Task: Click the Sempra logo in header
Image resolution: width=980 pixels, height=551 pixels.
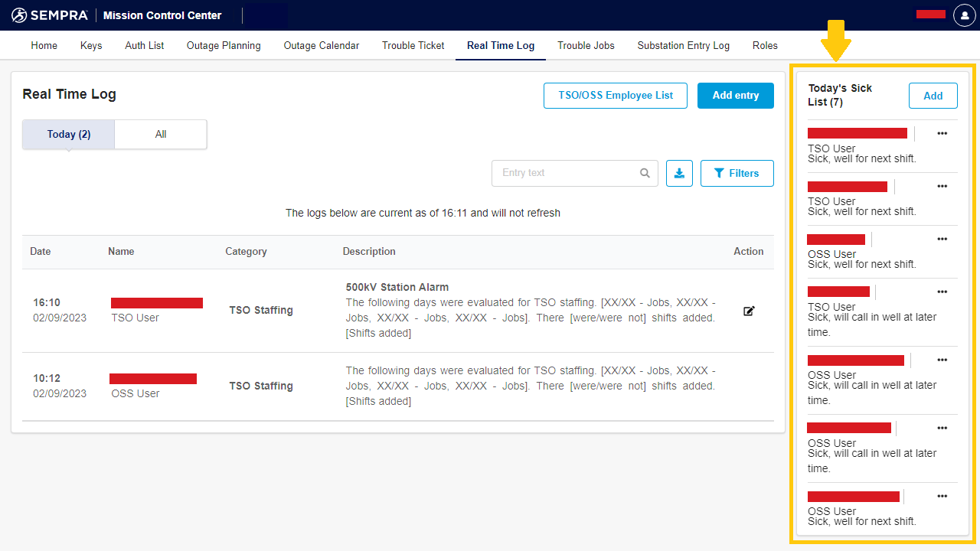Action: point(49,15)
